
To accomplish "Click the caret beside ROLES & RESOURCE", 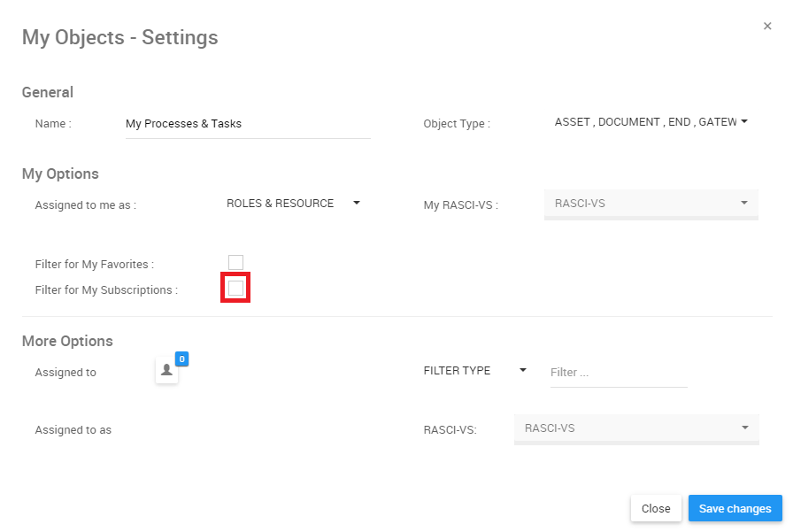I will click(x=357, y=203).
